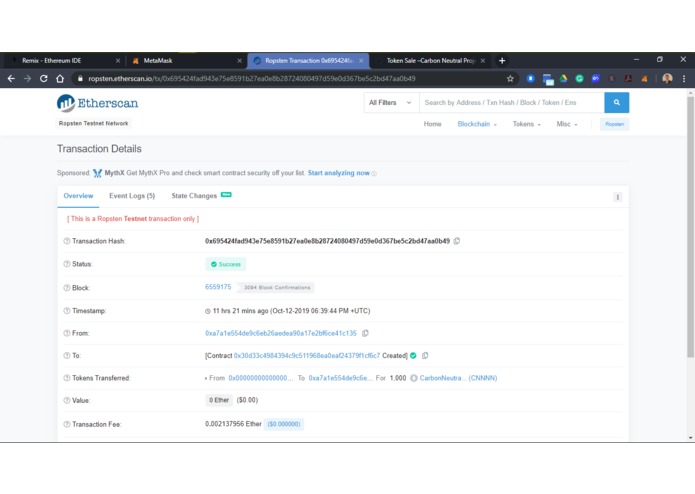The height and width of the screenshot is (494, 695).
Task: Click the help icon beside Block
Action: pyautogui.click(x=66, y=288)
